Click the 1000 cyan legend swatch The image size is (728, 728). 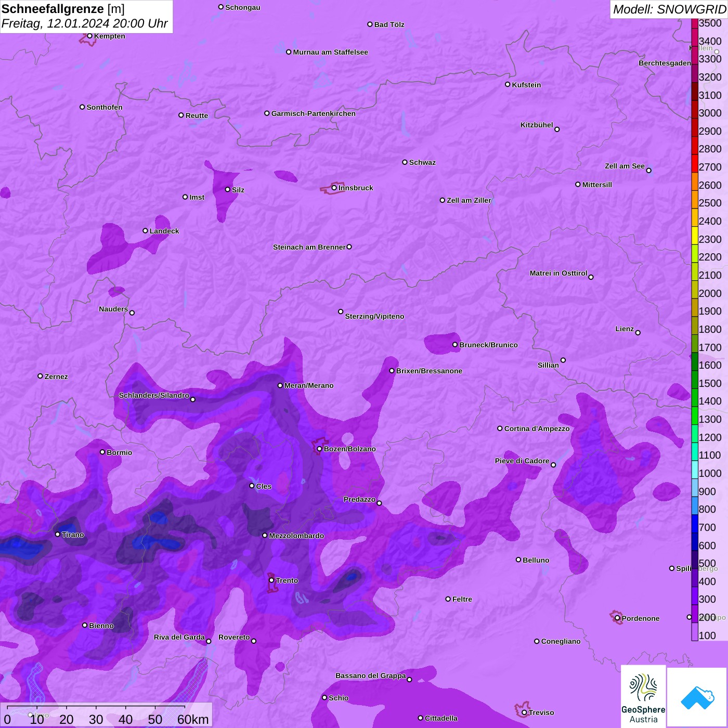click(x=695, y=470)
